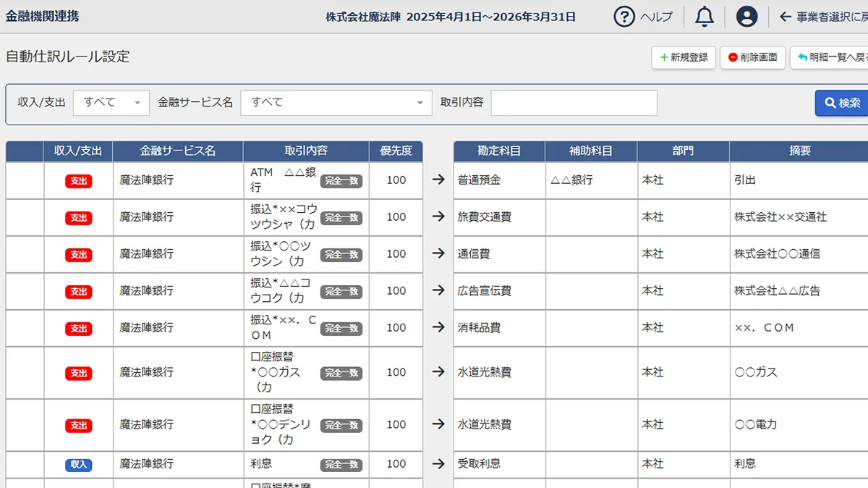Click the 支出 badge in the ATM row
868x488 pixels.
78,181
